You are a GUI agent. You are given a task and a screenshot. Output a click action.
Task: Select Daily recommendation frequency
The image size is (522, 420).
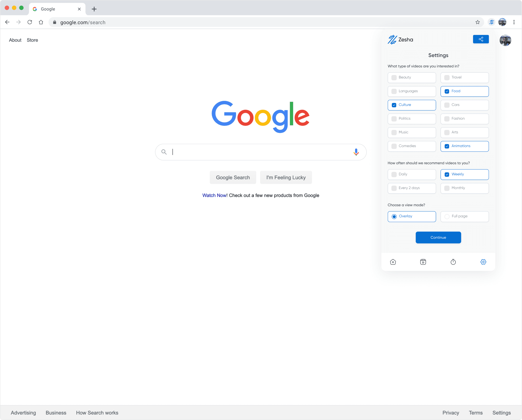click(x=412, y=174)
